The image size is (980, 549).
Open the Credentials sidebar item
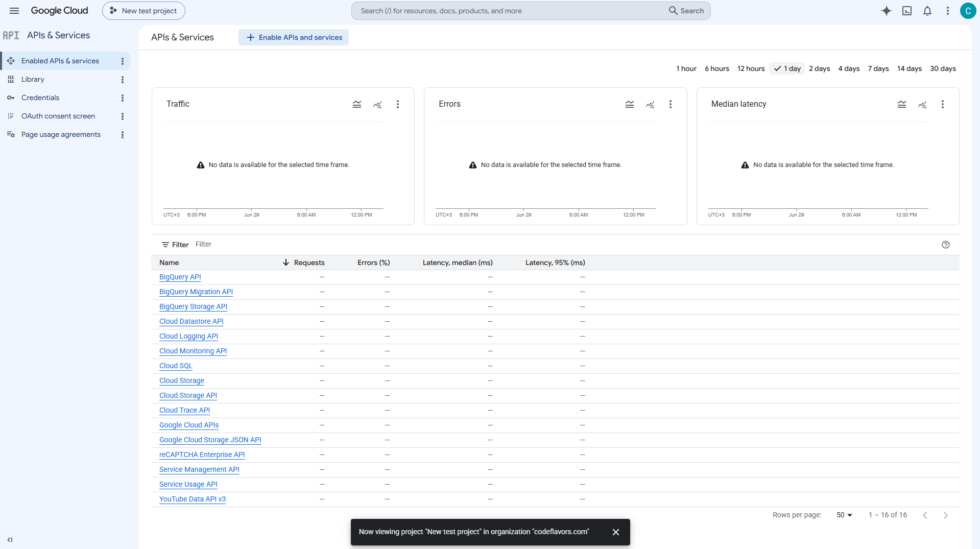pos(40,98)
